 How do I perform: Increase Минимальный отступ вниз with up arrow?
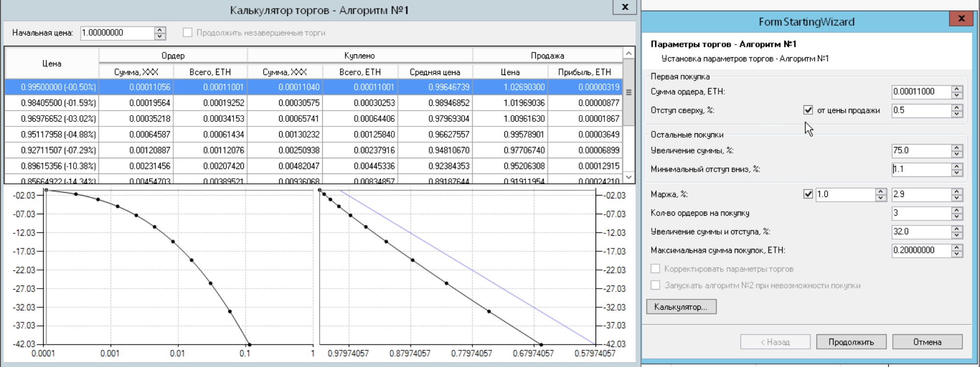point(957,166)
